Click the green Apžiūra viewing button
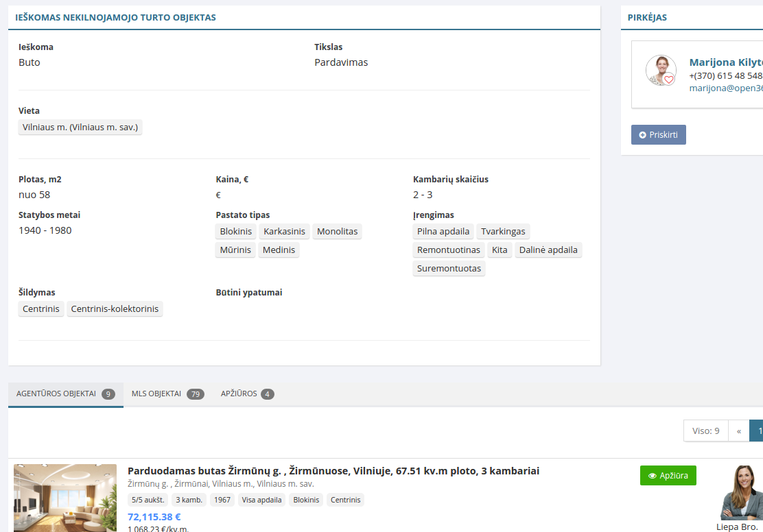Viewport: 763px width, 532px height. click(x=668, y=475)
